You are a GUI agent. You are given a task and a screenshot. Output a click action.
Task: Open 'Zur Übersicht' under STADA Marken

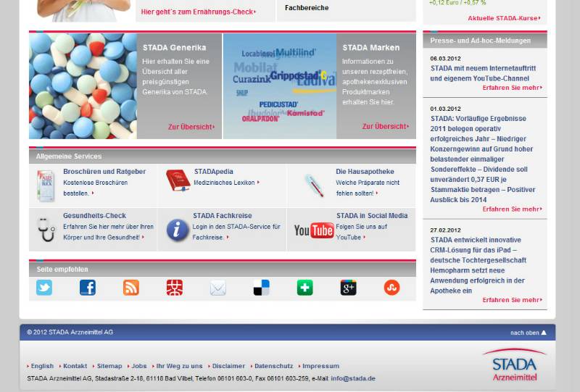[386, 127]
